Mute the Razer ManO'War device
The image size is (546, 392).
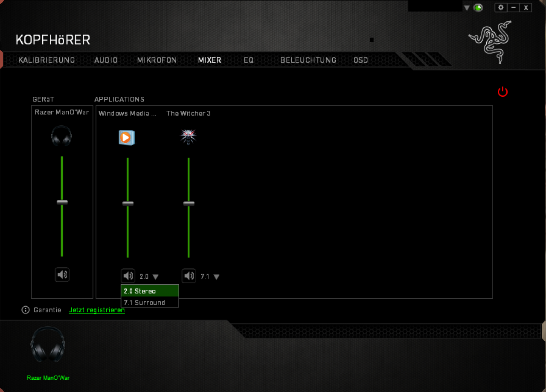[x=62, y=274]
